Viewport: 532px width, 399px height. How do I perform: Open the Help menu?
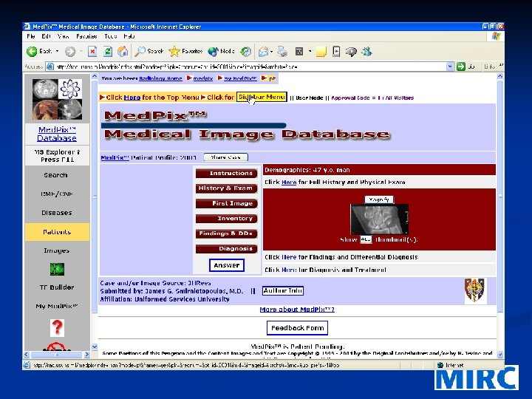129,36
